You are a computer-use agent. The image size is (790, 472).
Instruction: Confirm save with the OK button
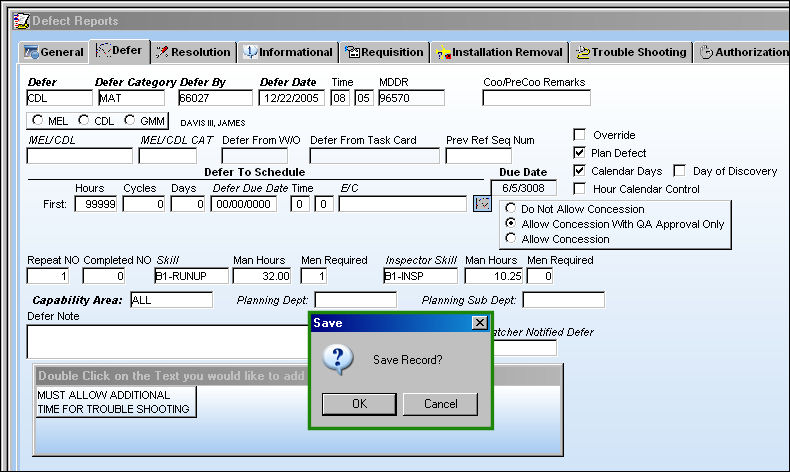coord(359,404)
